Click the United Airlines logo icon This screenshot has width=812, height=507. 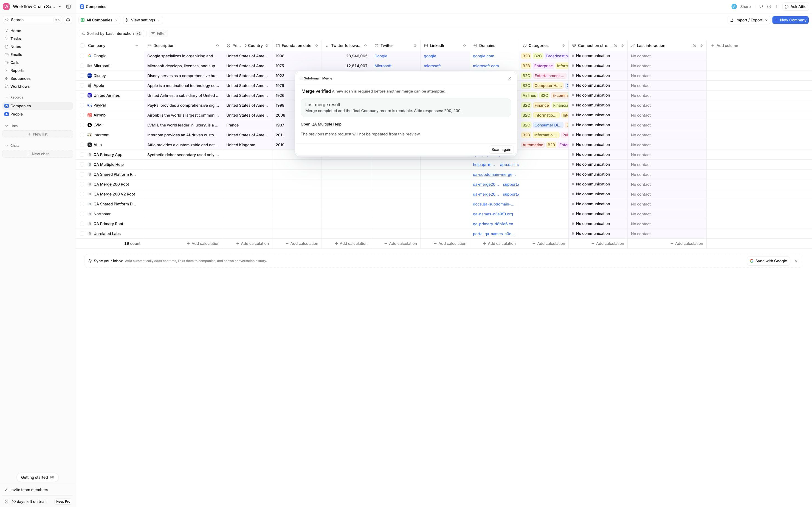pyautogui.click(x=89, y=95)
